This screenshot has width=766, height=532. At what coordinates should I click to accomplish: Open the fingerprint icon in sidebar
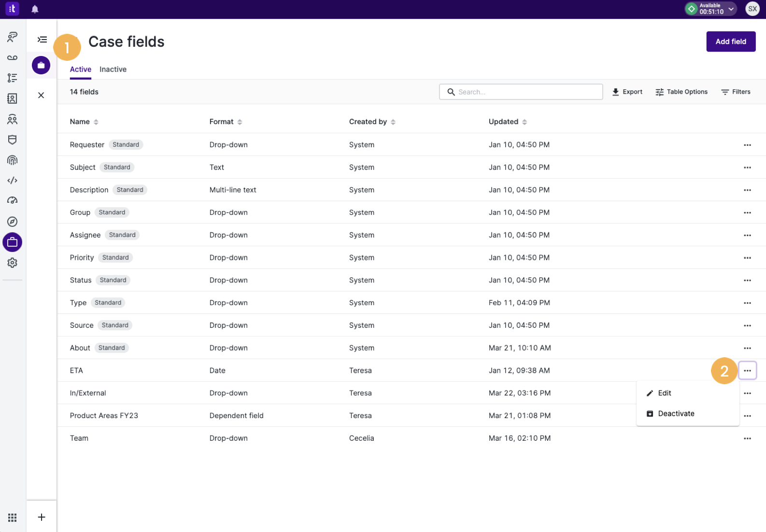pyautogui.click(x=13, y=160)
